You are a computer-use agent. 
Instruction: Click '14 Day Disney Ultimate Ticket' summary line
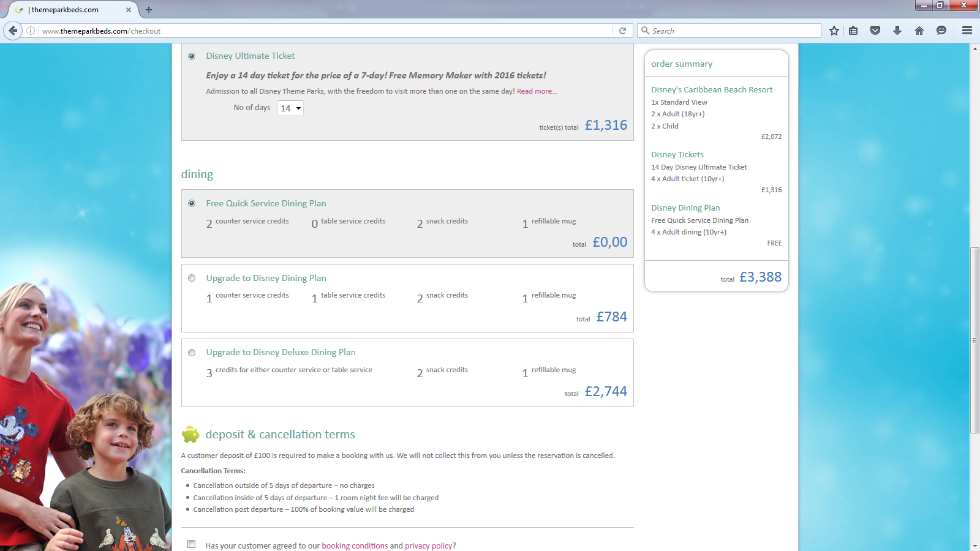[x=699, y=167]
